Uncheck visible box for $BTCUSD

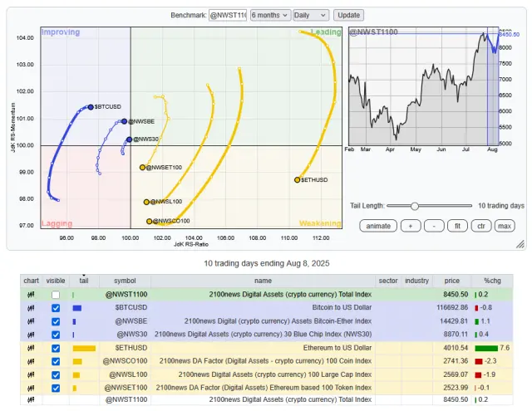pyautogui.click(x=56, y=308)
